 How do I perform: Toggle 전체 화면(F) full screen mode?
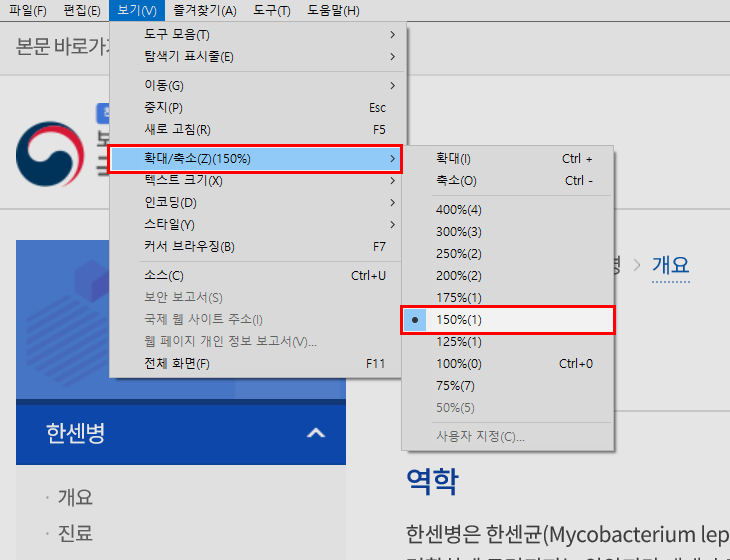(178, 363)
